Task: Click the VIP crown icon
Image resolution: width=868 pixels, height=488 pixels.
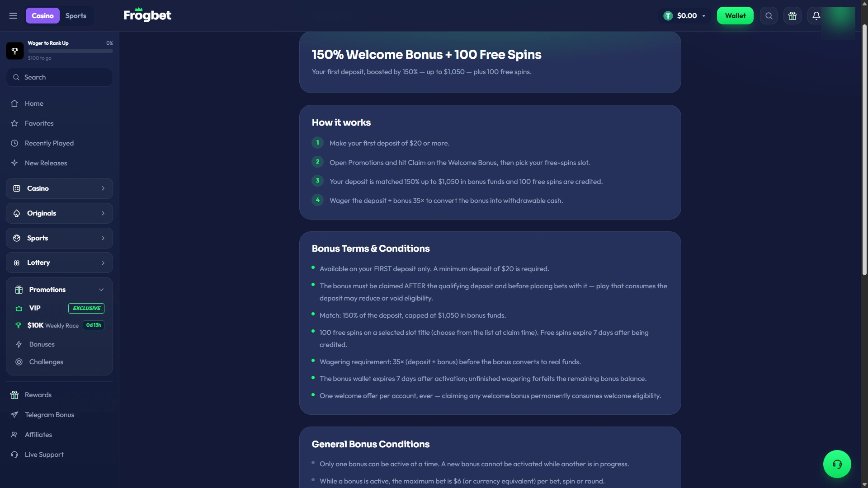Action: pos(19,308)
